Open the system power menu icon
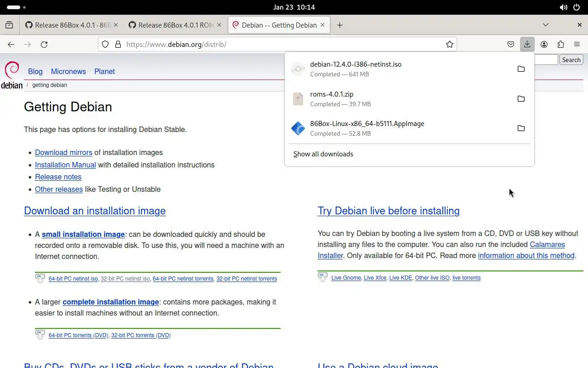 577,7
